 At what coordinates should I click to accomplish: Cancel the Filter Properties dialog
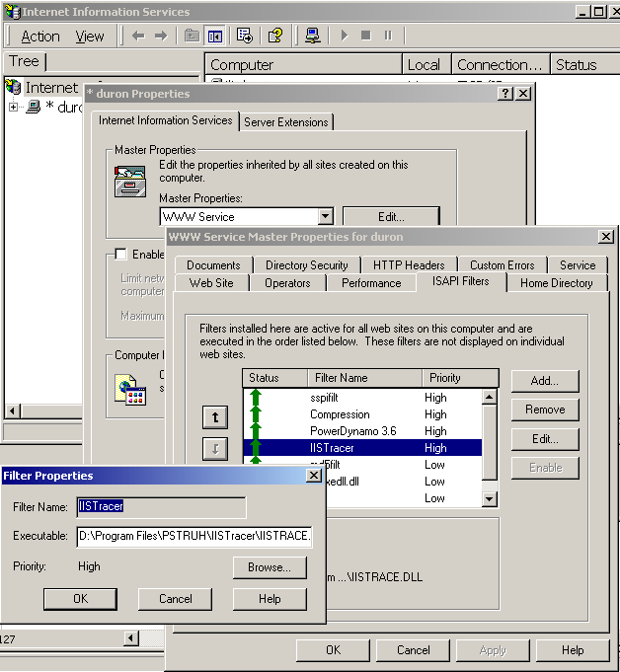pyautogui.click(x=176, y=599)
